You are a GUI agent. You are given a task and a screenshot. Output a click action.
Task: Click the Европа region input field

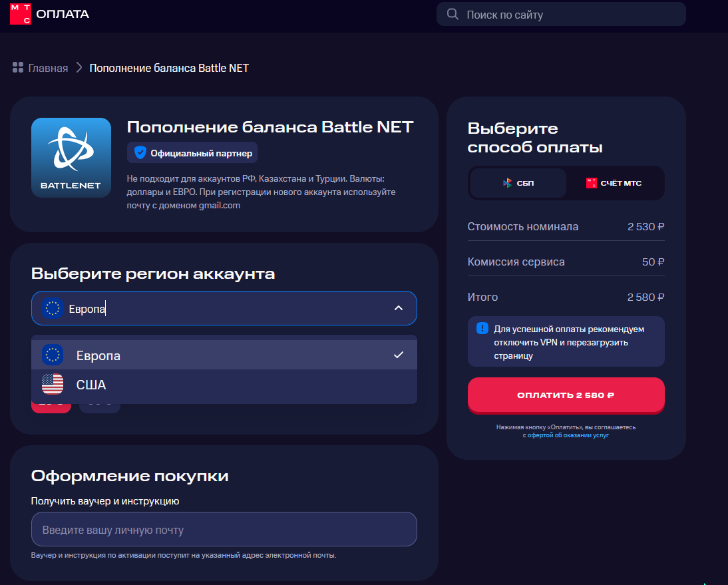(224, 308)
